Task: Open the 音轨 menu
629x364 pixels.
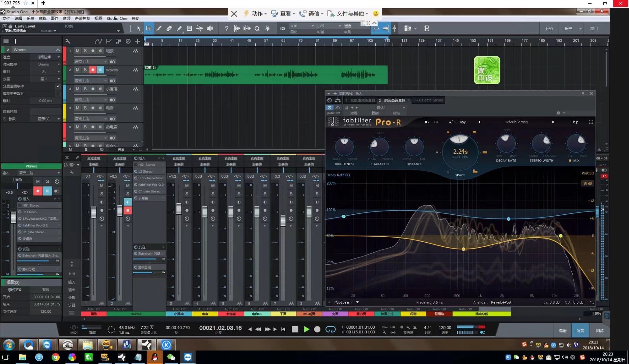Action: 42,19
